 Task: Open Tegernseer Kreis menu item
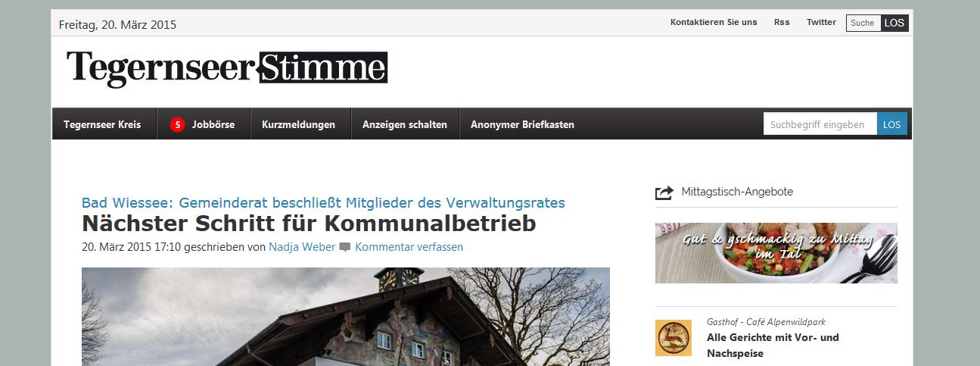102,124
